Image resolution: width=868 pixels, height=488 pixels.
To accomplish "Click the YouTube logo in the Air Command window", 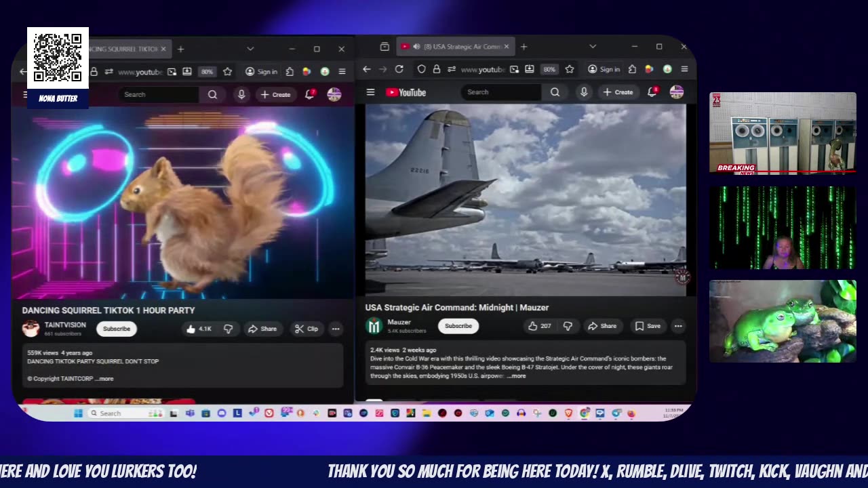I will point(406,92).
